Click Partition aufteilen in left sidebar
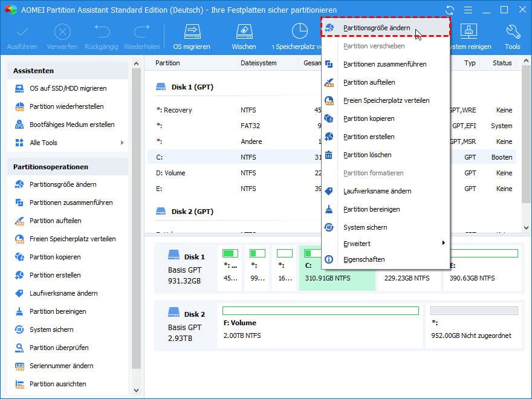Screen dimensions: 532x399 [55, 221]
